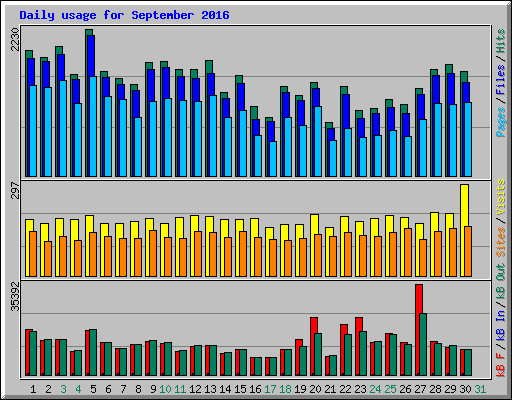Click day label 8 on x-axis

(138, 389)
